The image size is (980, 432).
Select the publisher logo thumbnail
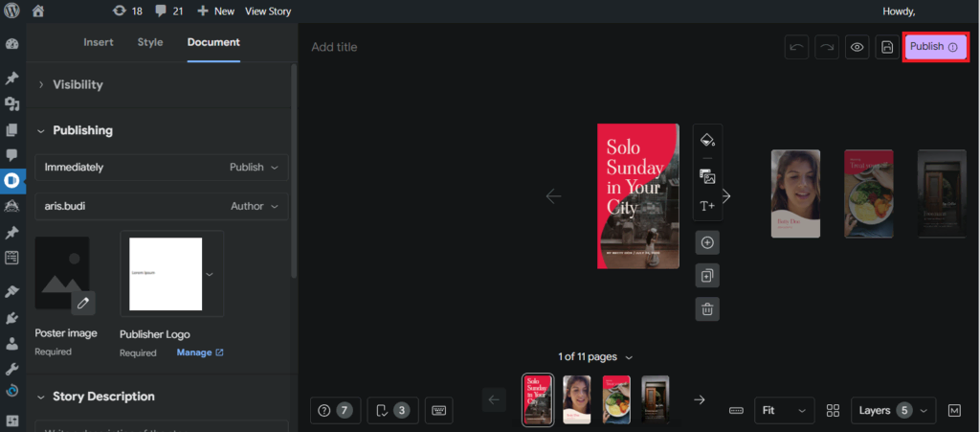tap(166, 274)
